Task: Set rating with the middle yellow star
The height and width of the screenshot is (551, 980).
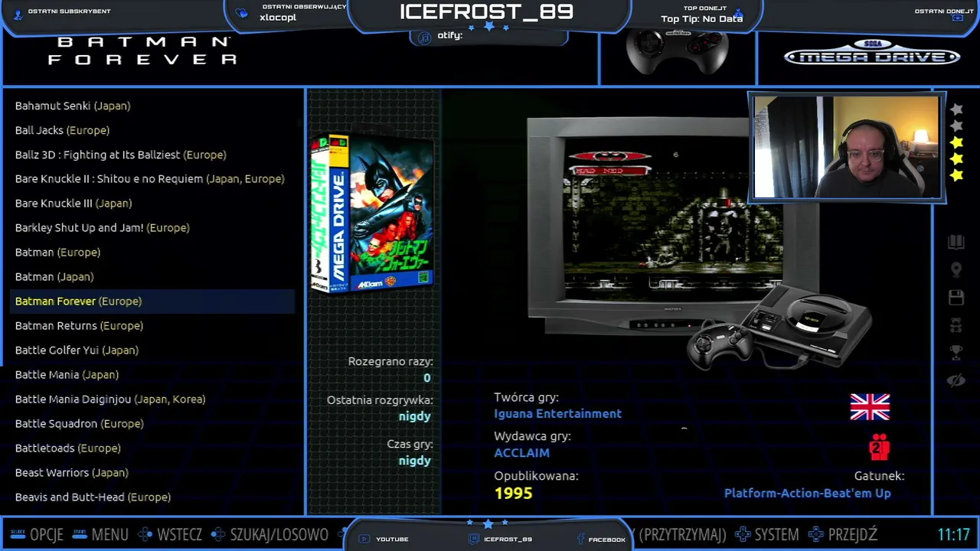Action: point(956,158)
